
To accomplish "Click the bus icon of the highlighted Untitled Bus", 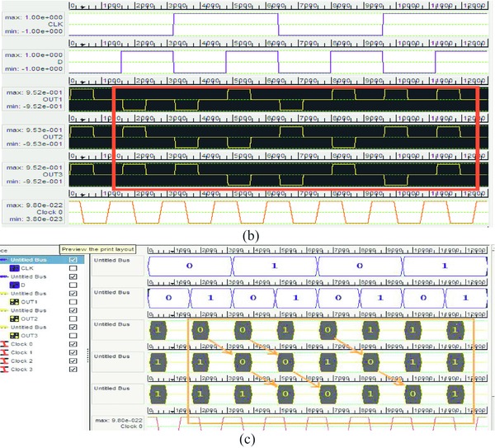I will coord(4,260).
